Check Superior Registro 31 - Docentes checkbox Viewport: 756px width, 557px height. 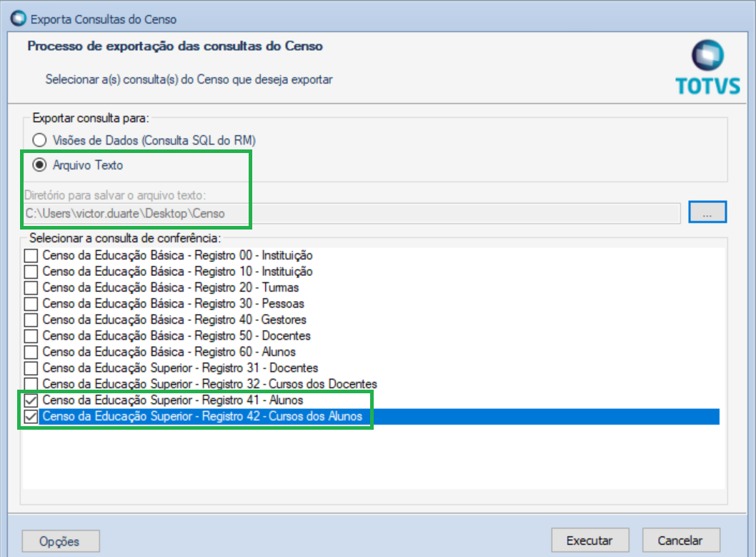[31, 368]
